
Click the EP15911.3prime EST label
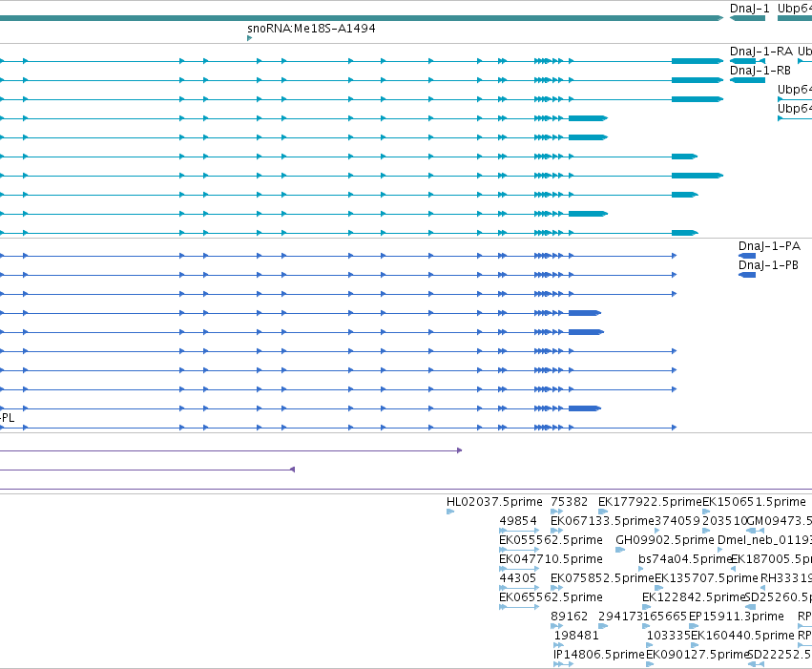[737, 617]
